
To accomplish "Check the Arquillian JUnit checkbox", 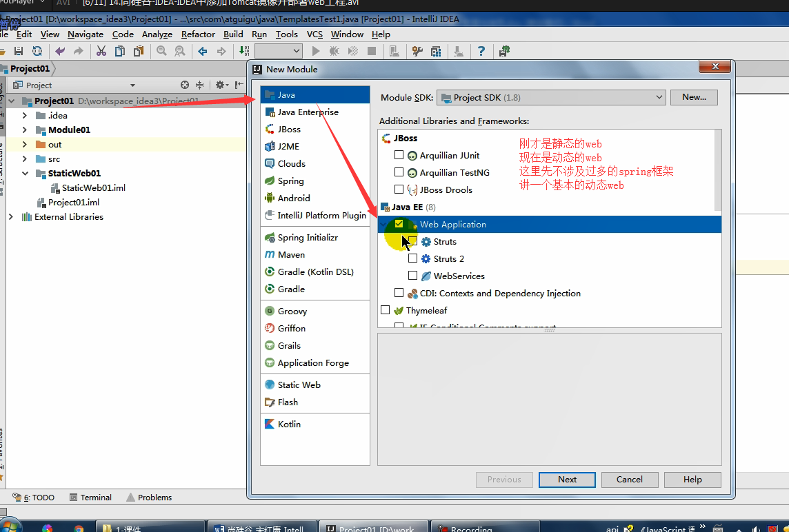I will pyautogui.click(x=399, y=155).
